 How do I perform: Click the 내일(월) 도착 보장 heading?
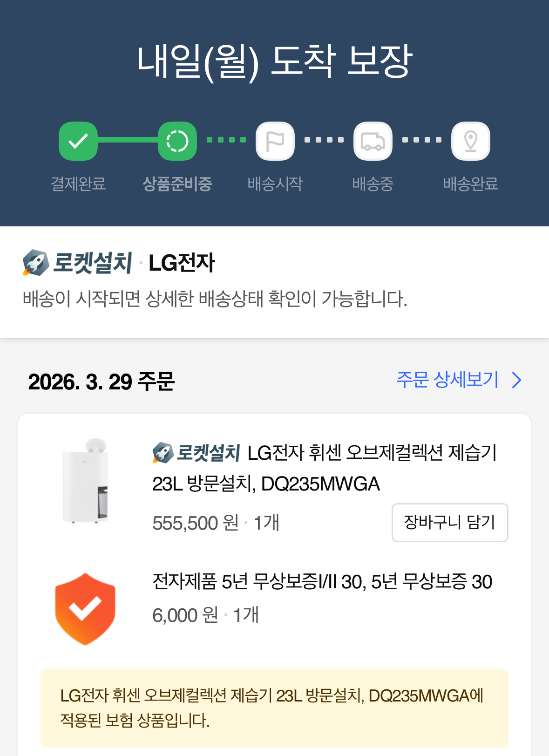pyautogui.click(x=274, y=61)
